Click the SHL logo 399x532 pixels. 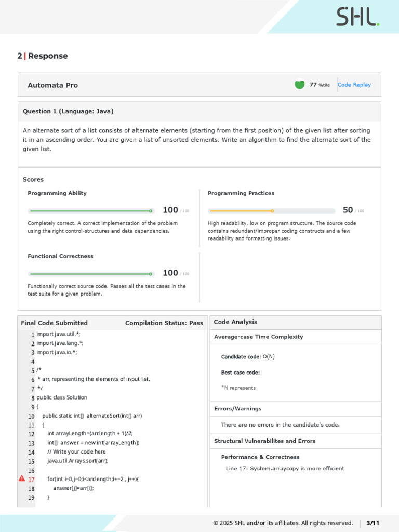357,17
